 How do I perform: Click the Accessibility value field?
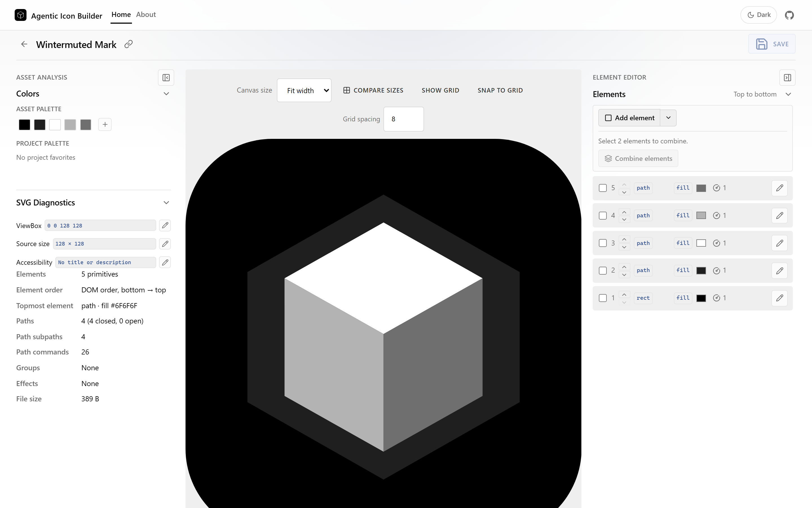pyautogui.click(x=106, y=262)
